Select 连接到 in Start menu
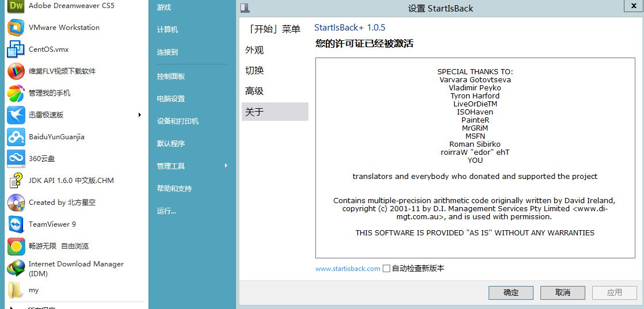Viewport: 644px width, 309px height. (167, 52)
